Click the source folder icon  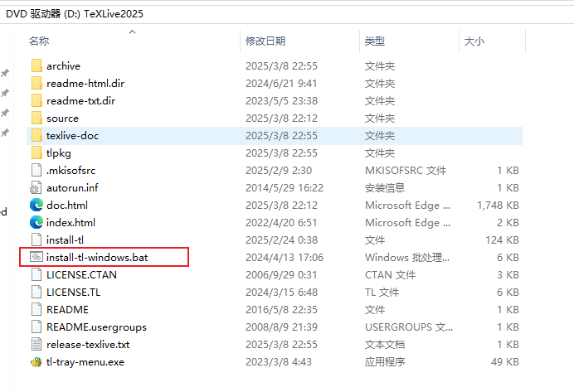point(36,119)
